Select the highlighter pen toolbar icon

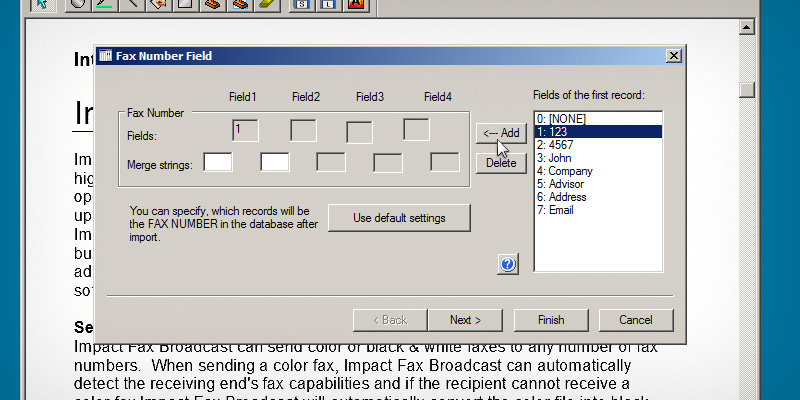click(x=266, y=5)
